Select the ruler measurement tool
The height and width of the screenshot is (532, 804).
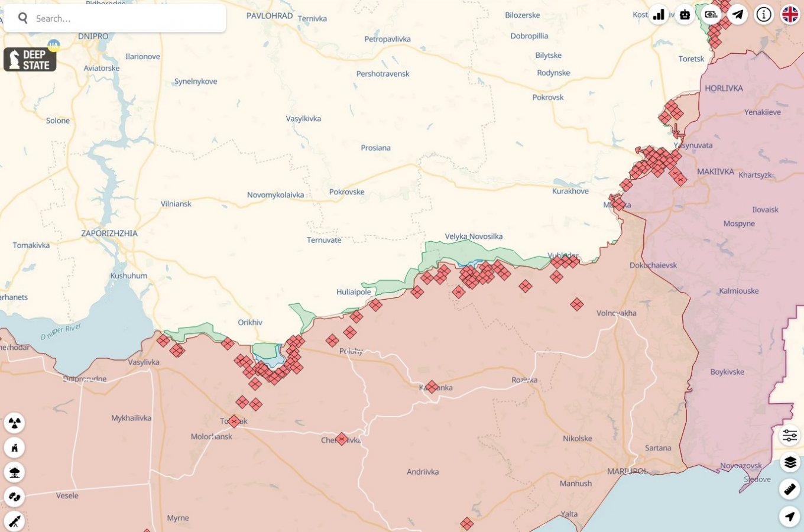click(790, 489)
